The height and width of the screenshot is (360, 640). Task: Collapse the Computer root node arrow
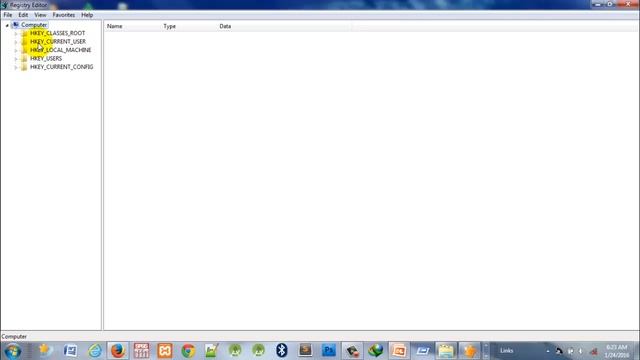coord(7,25)
